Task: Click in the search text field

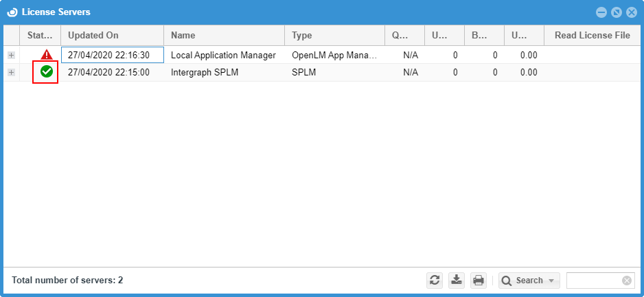Action: tap(593, 281)
